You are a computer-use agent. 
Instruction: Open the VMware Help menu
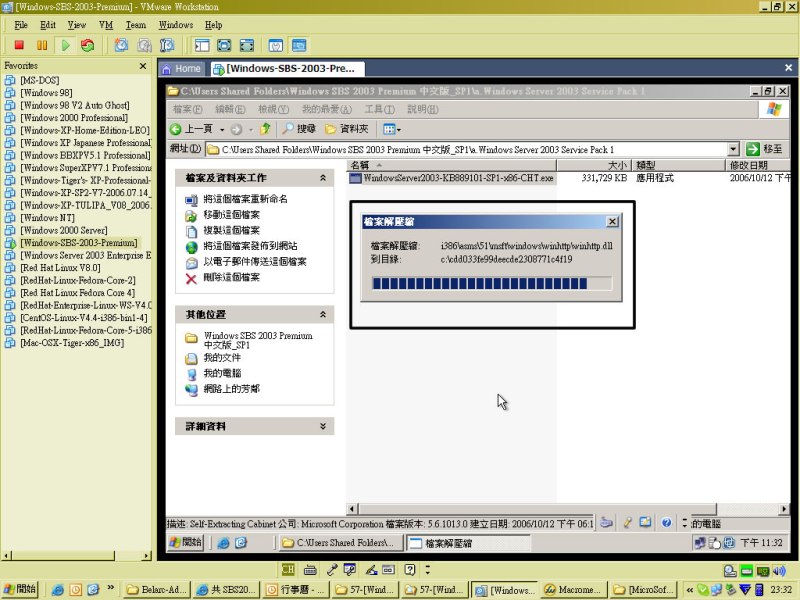213,25
